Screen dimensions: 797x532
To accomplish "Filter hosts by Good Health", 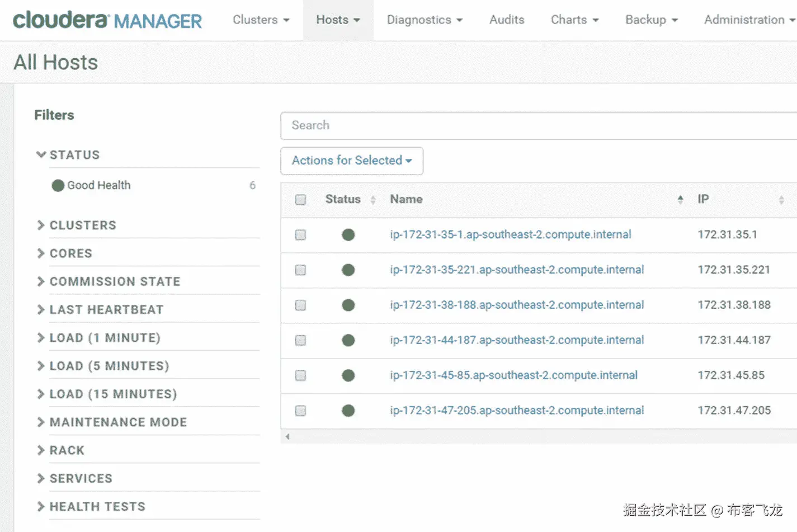I will [99, 186].
